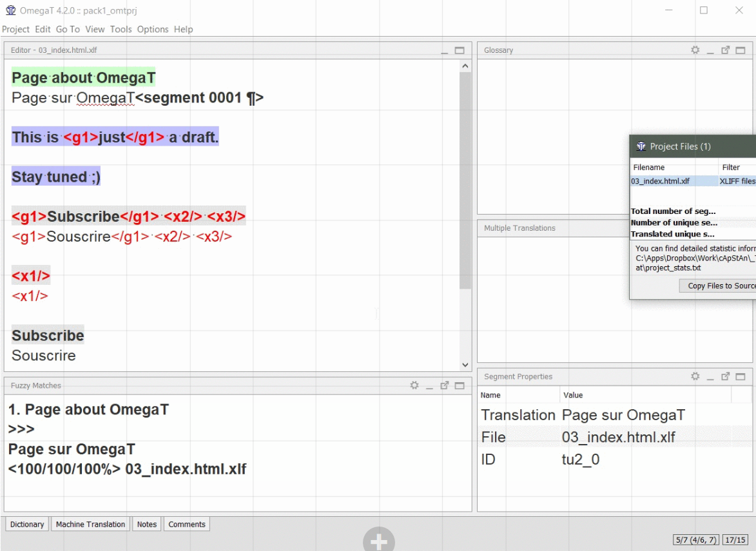This screenshot has height=551, width=756.
Task: Click the OmegaT title bar app icon
Action: [10, 10]
